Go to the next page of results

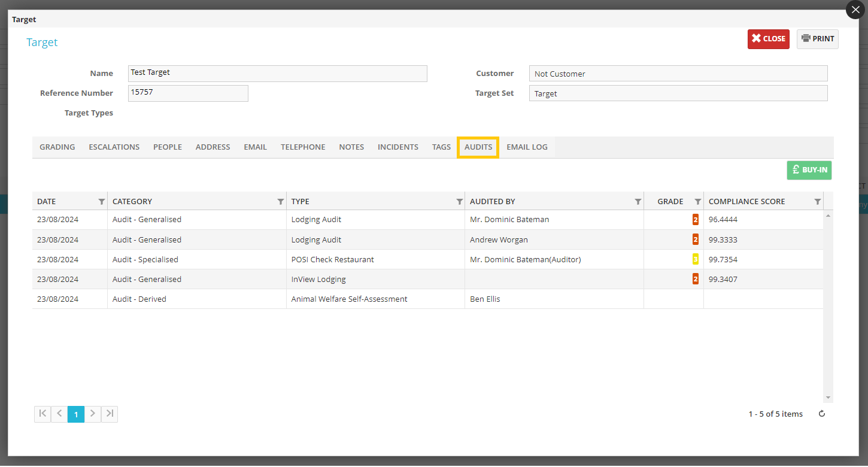click(93, 414)
